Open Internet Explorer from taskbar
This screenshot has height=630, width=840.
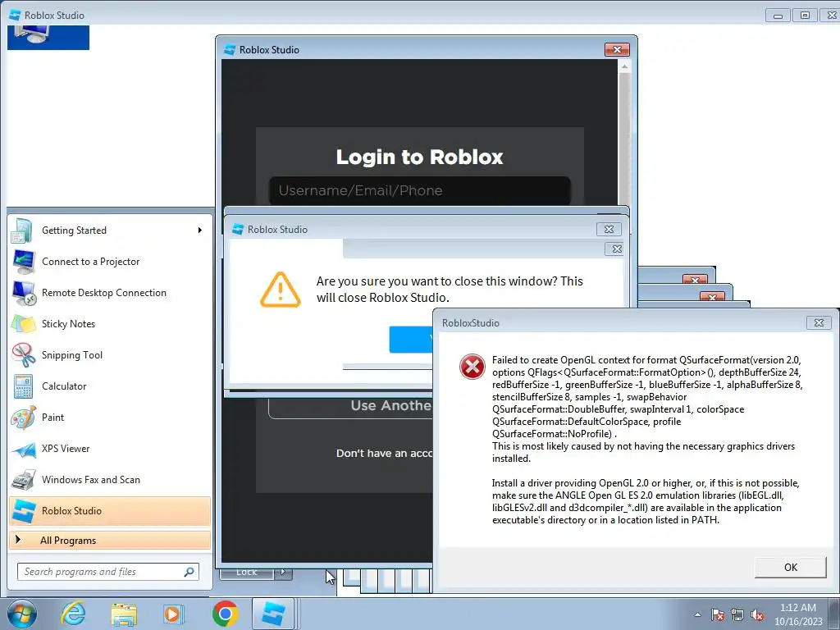point(73,614)
